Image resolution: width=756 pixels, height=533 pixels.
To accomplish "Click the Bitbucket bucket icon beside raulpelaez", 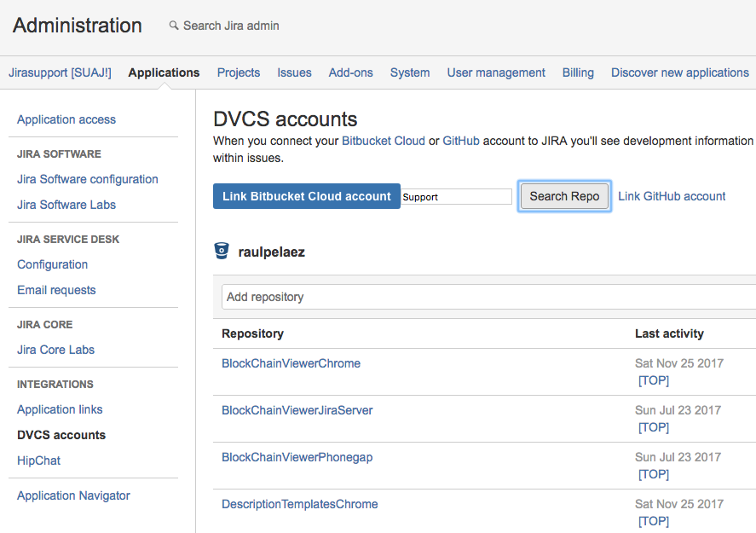I will tap(222, 251).
